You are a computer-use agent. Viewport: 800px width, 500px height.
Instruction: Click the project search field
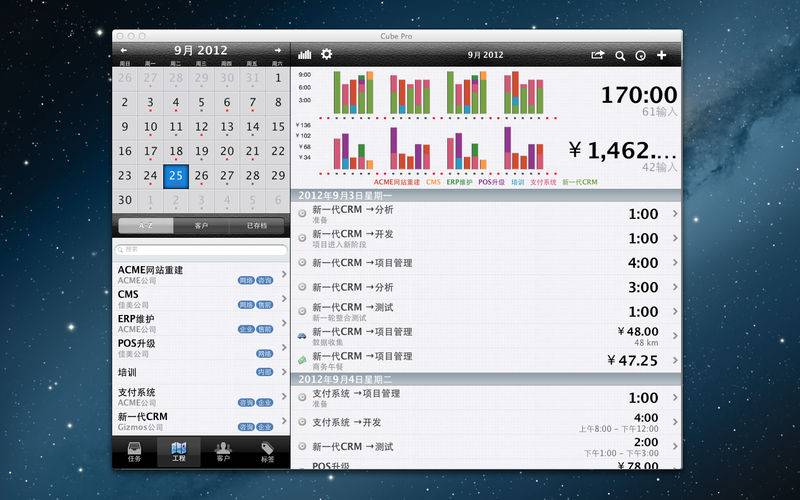click(x=201, y=249)
